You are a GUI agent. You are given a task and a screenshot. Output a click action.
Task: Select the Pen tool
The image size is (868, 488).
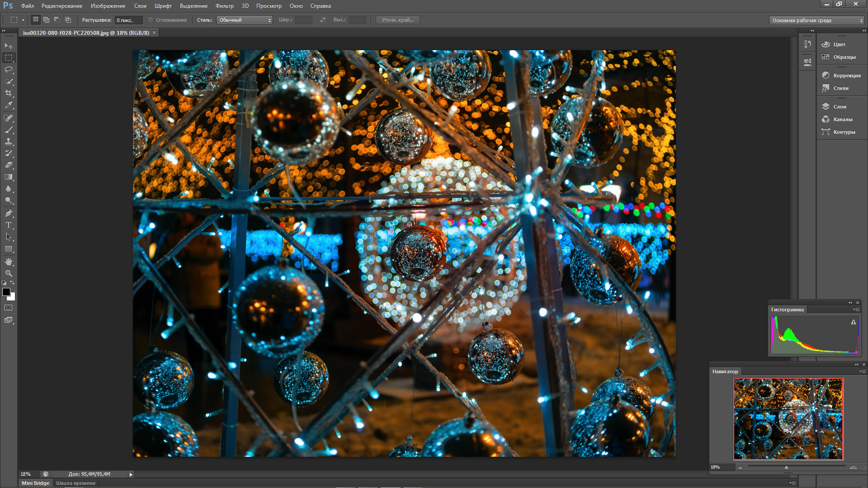(x=9, y=213)
